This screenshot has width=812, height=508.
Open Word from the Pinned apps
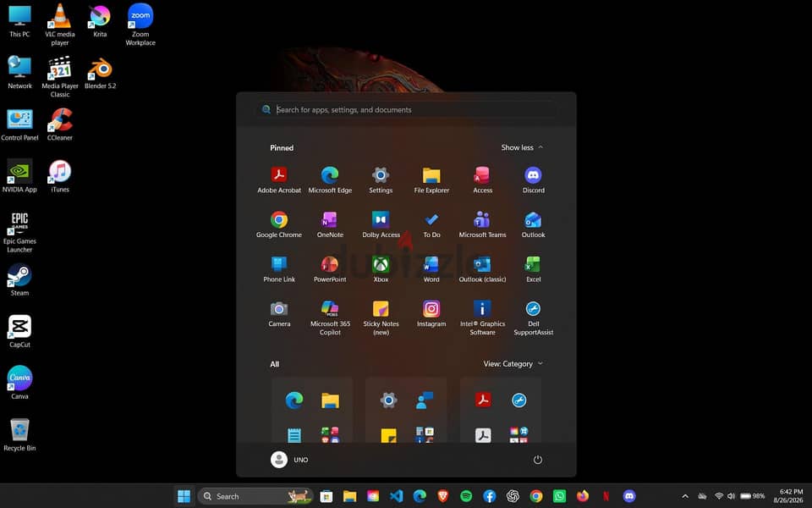click(431, 269)
